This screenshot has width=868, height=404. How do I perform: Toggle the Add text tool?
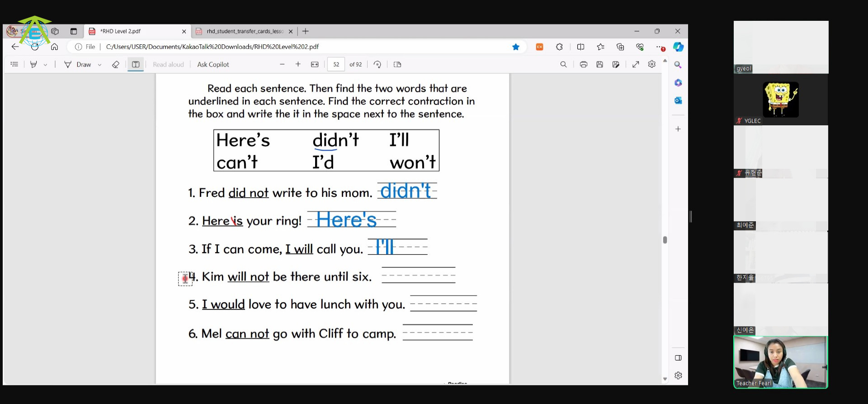(136, 64)
